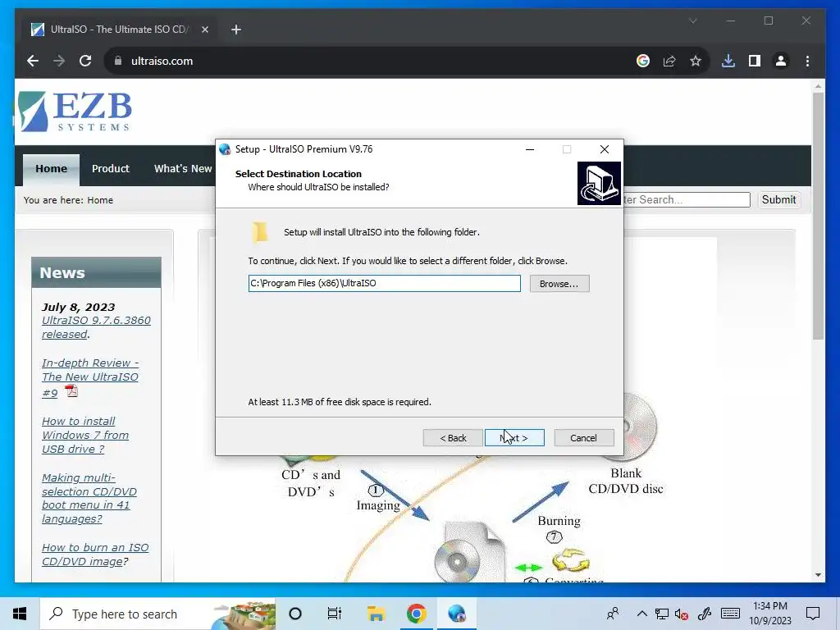Open Chrome tab search chevron

692,21
